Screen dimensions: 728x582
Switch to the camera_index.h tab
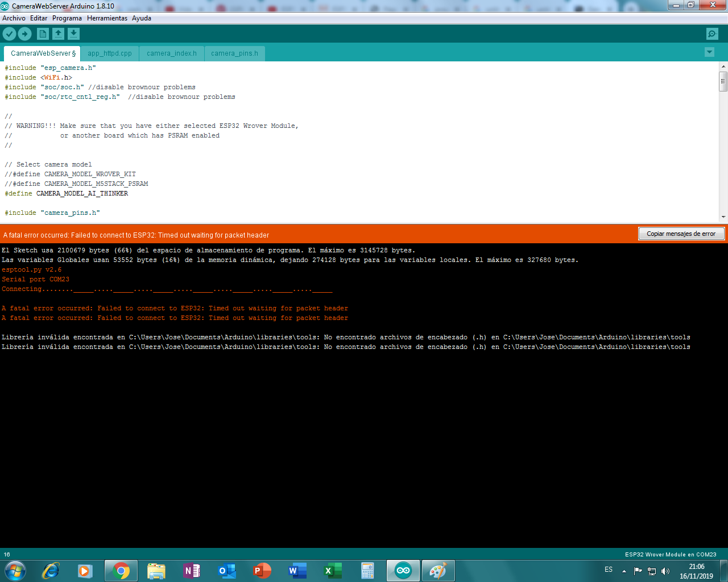point(172,53)
